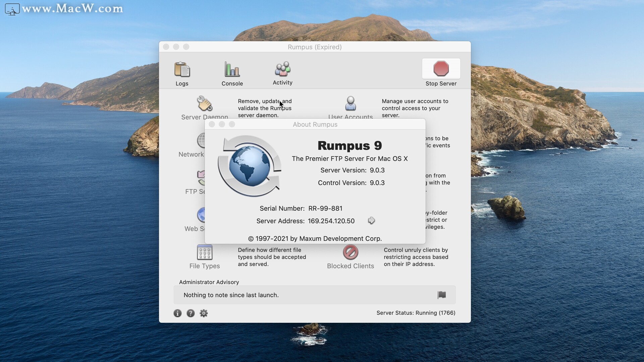Click the Maxum Development Corp. copyright line
644x362 pixels.
click(315, 239)
